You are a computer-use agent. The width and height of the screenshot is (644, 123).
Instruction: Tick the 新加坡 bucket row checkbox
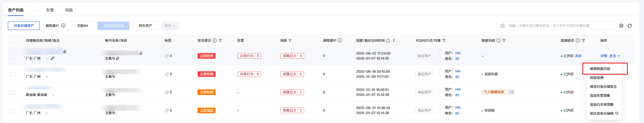(13, 92)
